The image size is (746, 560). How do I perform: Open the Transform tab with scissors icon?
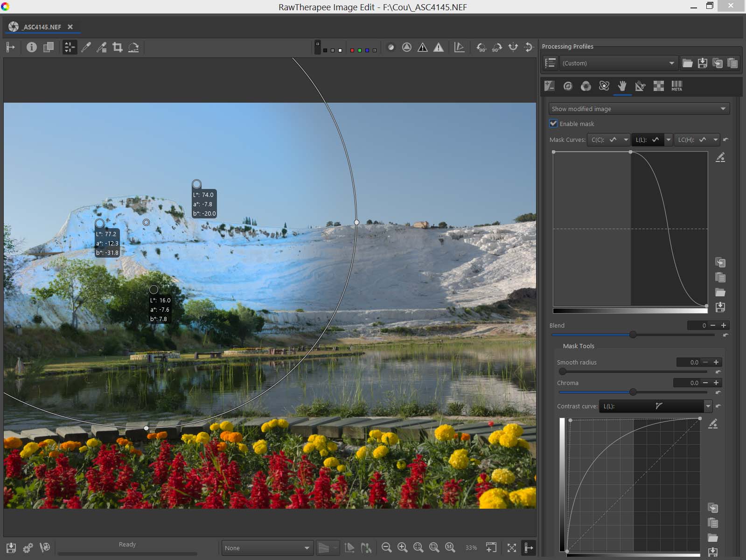(x=640, y=86)
